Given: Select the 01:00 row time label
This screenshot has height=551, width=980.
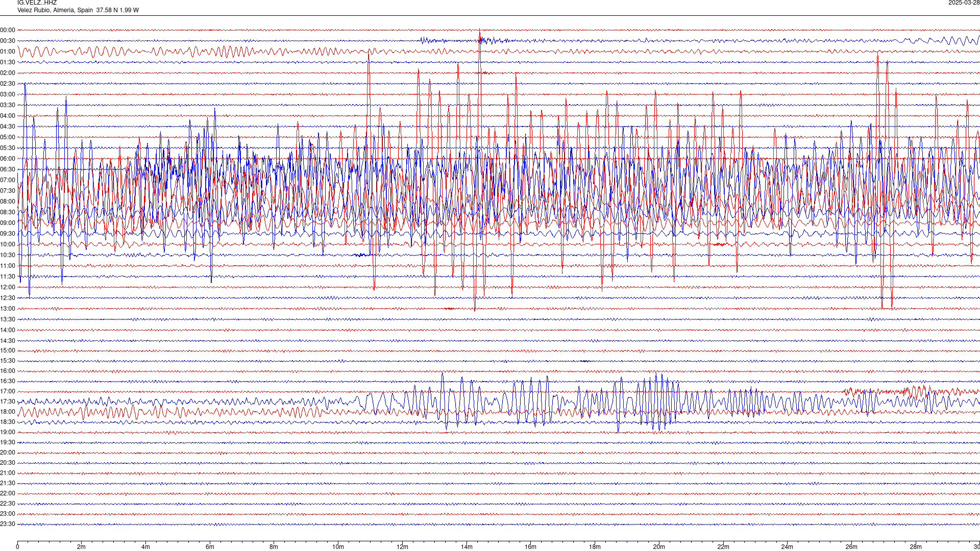Looking at the screenshot, I should [8, 52].
